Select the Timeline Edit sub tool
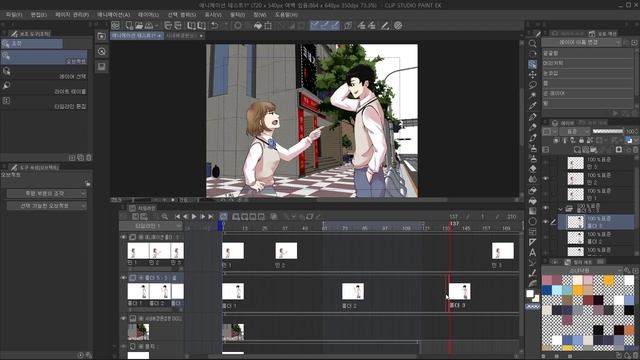 [x=44, y=102]
